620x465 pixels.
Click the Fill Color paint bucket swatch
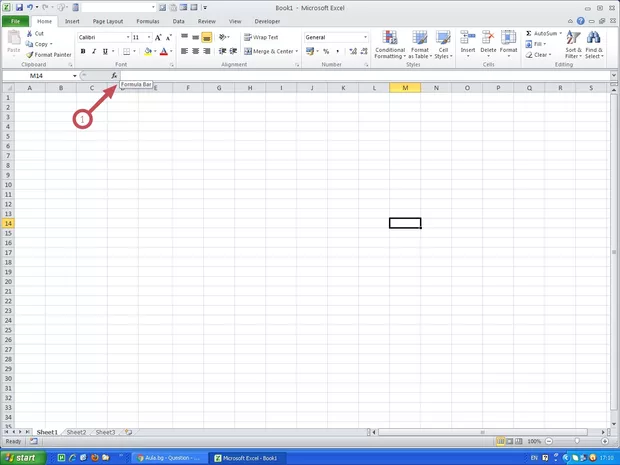(x=148, y=51)
